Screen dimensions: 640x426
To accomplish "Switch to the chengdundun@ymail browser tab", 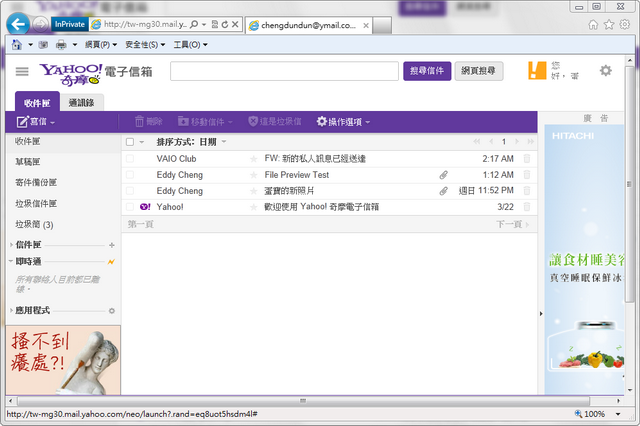I will pos(308,25).
